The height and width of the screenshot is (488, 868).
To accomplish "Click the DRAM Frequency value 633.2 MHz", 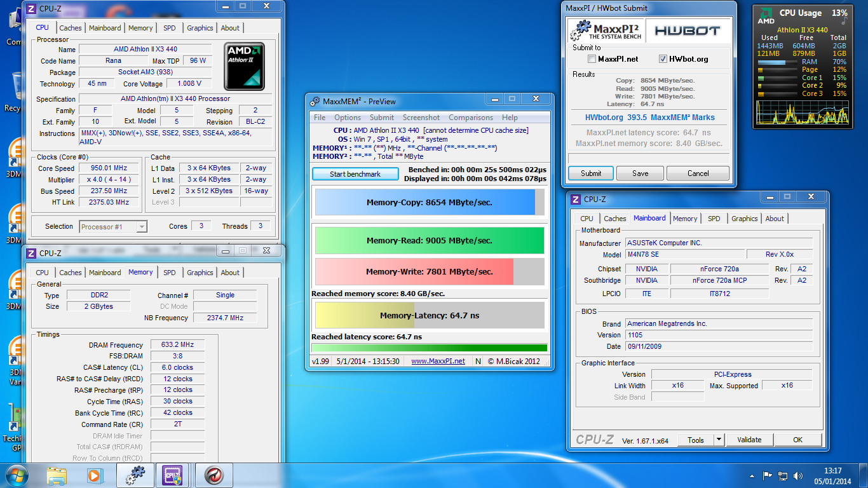I will point(177,344).
